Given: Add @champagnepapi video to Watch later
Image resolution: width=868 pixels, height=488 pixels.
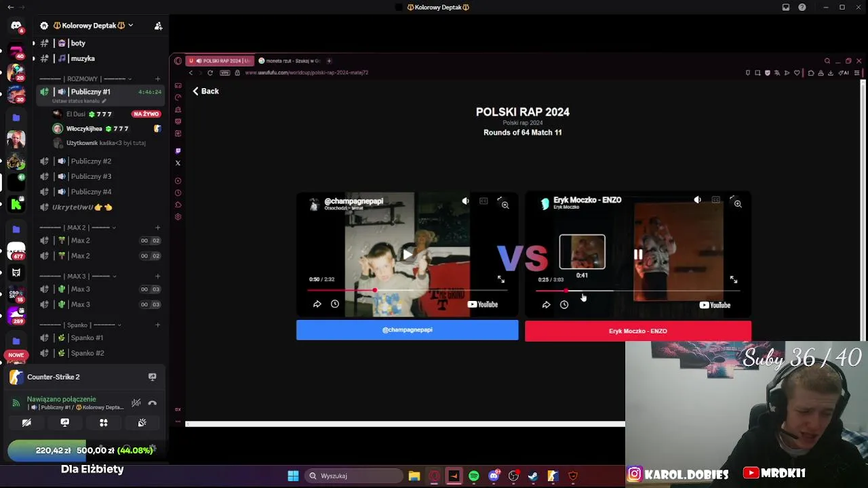Looking at the screenshot, I should [335, 304].
